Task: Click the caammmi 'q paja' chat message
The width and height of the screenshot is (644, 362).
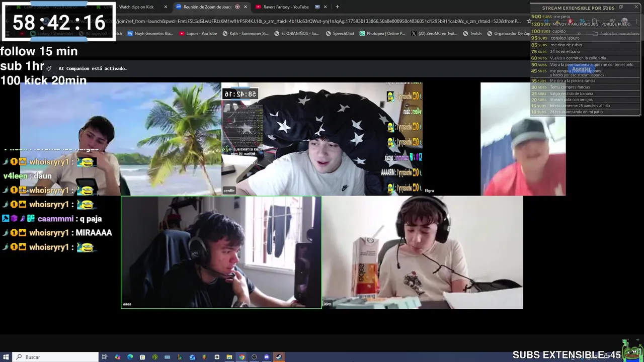Action: coord(51,219)
